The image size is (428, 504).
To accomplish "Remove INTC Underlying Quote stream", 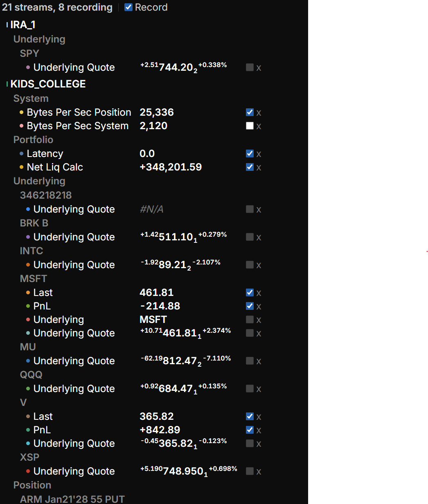I will click(x=259, y=265).
